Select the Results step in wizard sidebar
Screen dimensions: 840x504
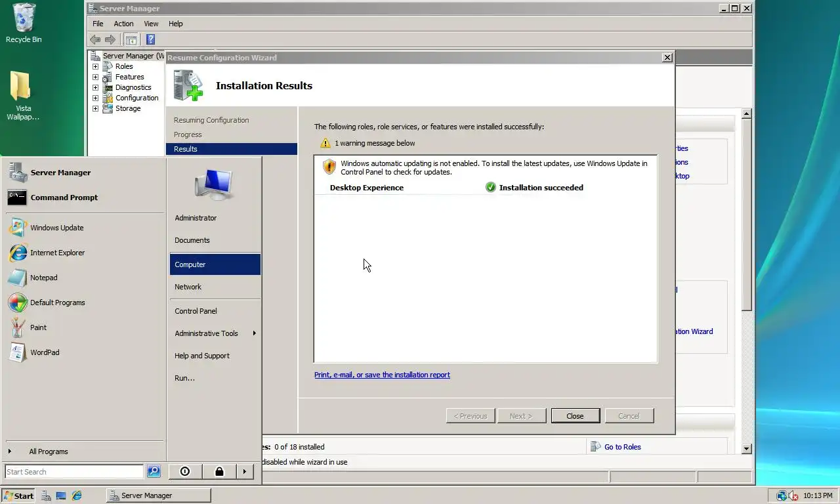[232, 149]
